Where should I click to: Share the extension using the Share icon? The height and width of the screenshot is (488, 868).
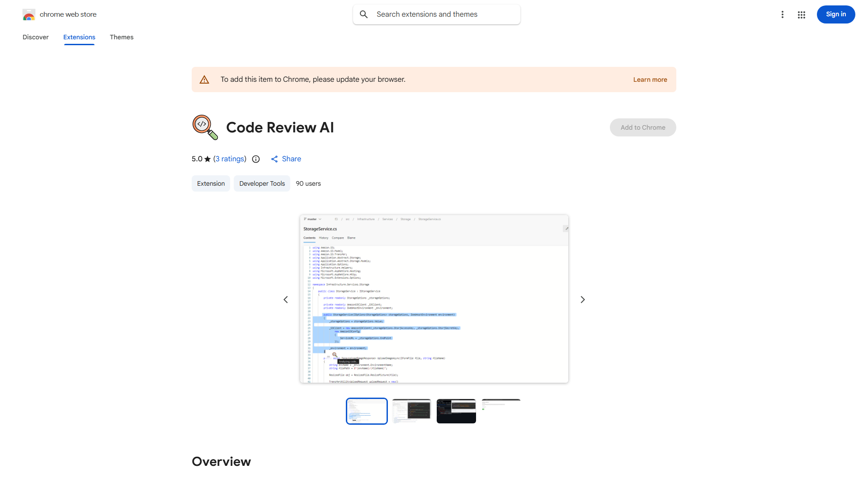[x=275, y=159]
